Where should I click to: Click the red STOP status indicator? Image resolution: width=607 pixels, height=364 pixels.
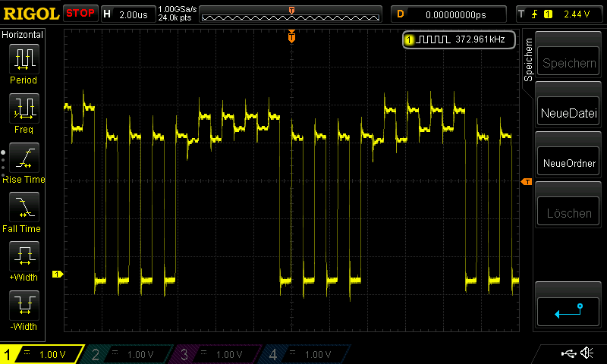click(x=80, y=14)
